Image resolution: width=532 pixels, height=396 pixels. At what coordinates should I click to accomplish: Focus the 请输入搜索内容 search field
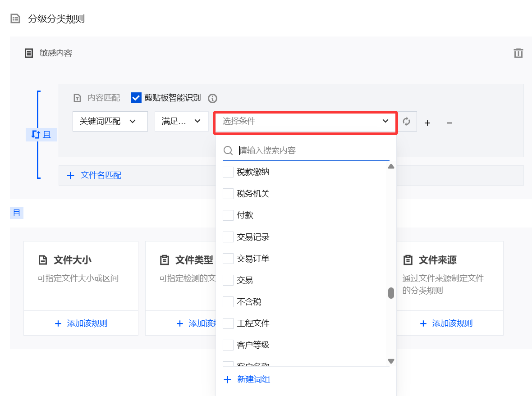point(311,150)
